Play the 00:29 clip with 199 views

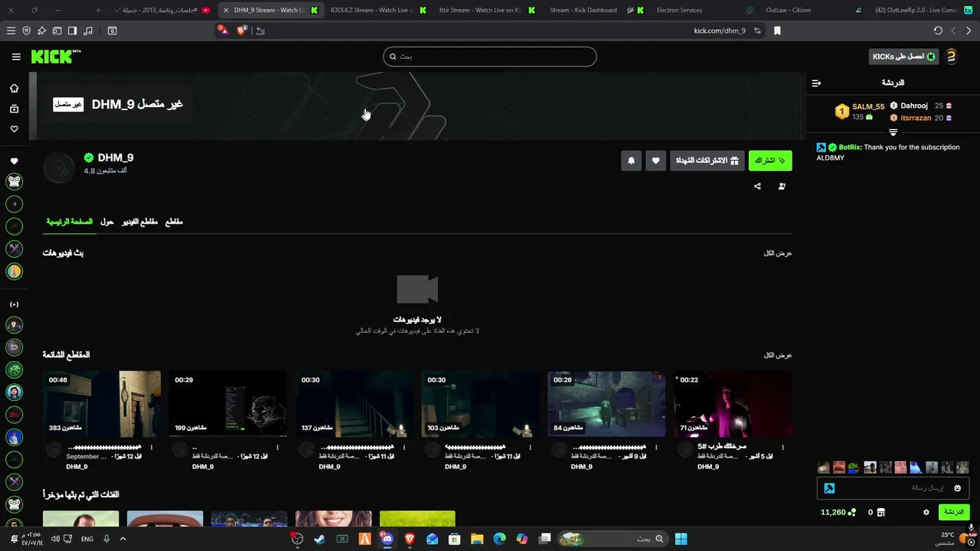pos(228,404)
